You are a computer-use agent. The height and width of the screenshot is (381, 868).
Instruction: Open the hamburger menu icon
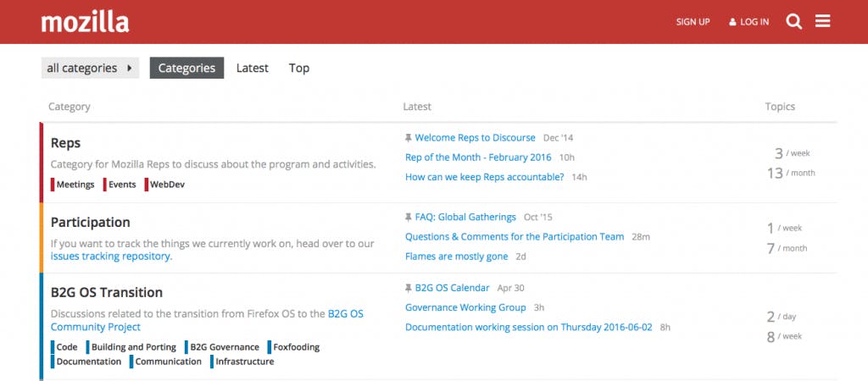(822, 22)
